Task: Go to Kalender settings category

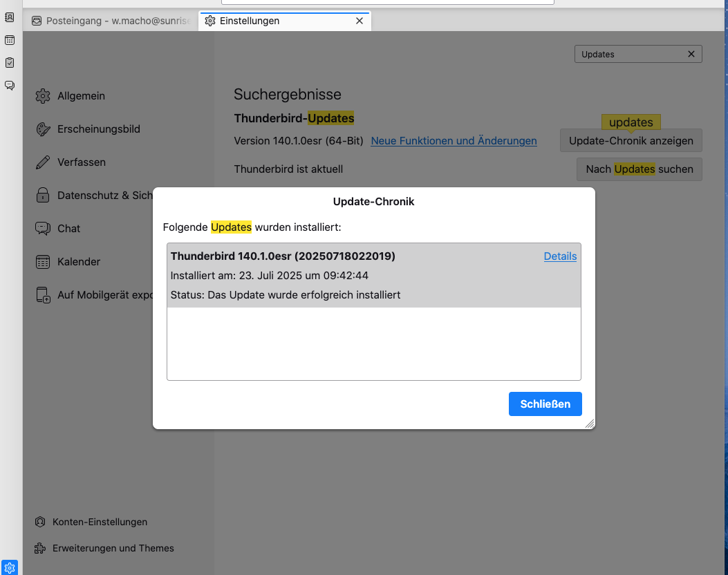Action: (x=68, y=262)
